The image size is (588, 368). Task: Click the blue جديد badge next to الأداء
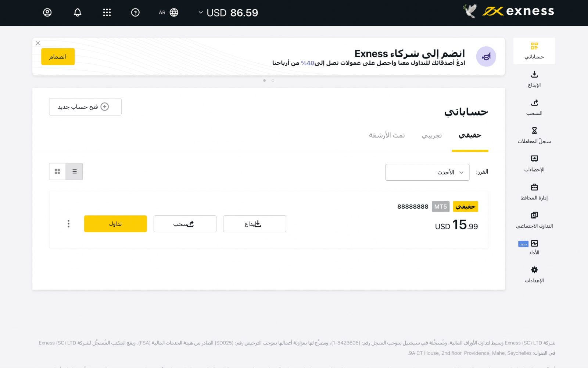click(x=523, y=244)
